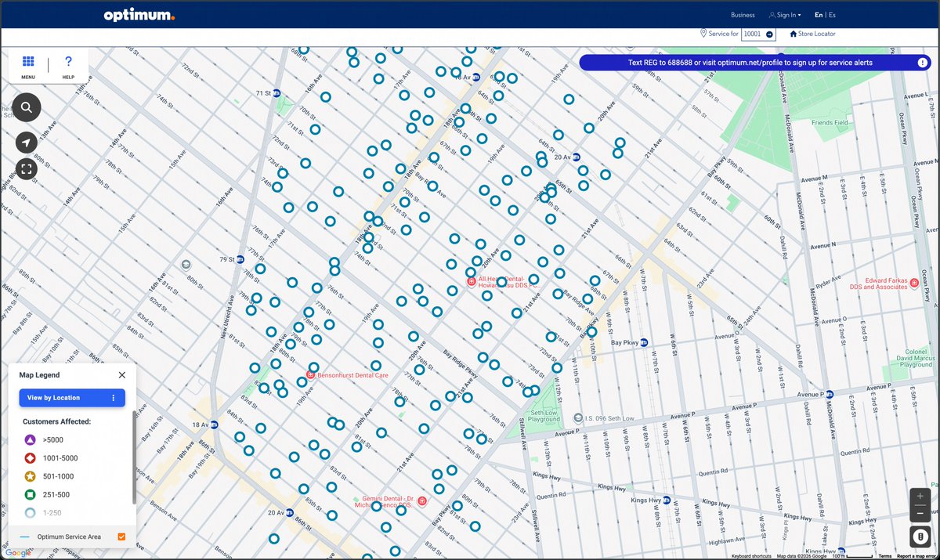Click the Friends Field park label
The image size is (940, 560).
(830, 123)
